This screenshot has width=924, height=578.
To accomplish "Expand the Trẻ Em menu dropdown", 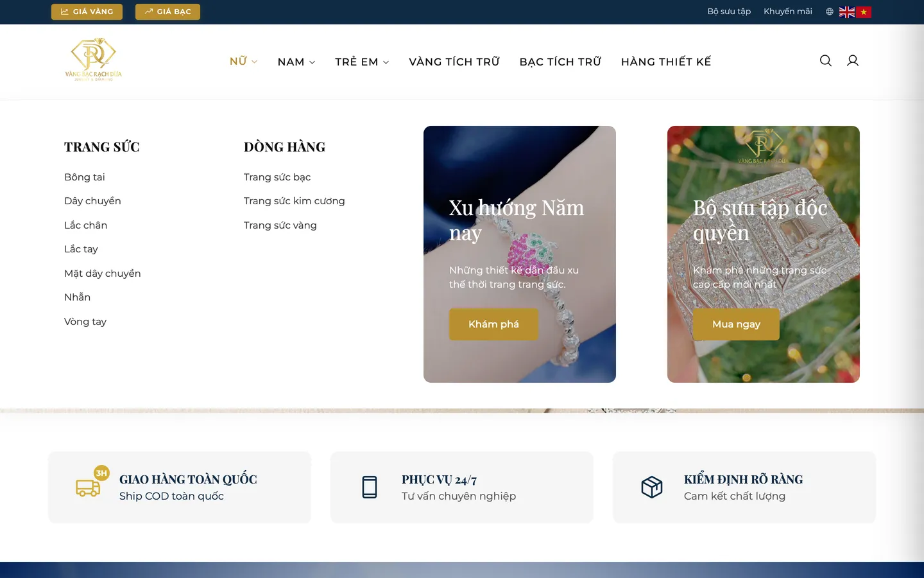I will pos(362,62).
